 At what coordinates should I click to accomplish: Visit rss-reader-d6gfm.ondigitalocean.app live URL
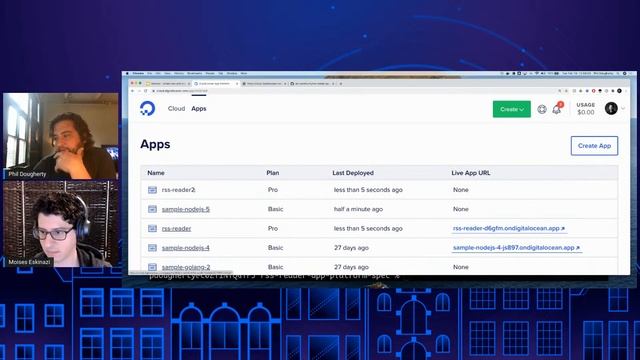[509, 229]
